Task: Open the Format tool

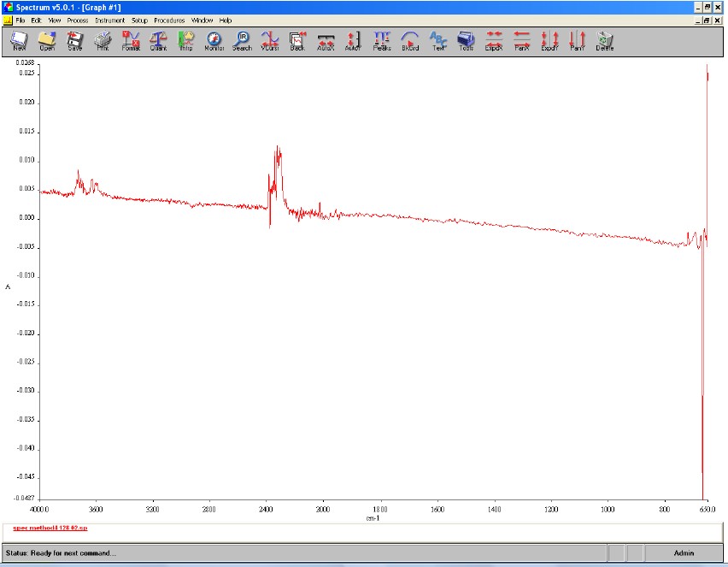Action: (x=131, y=41)
